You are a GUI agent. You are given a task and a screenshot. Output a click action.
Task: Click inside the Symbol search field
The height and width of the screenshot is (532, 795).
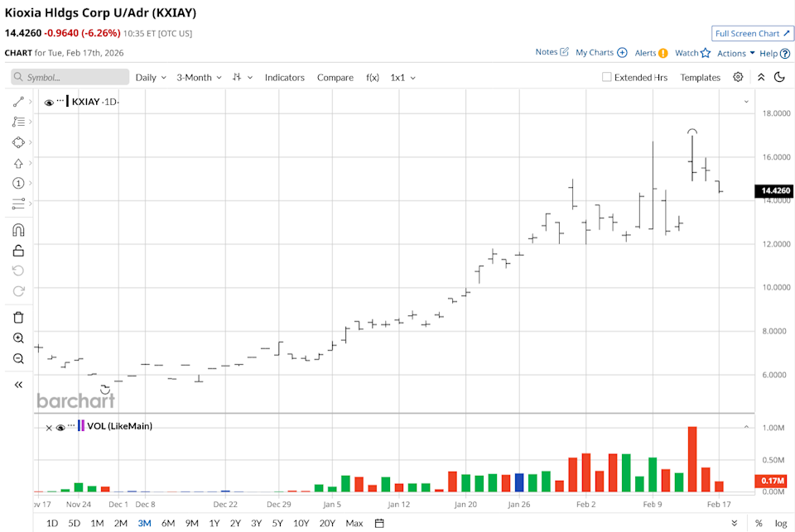[x=70, y=77]
